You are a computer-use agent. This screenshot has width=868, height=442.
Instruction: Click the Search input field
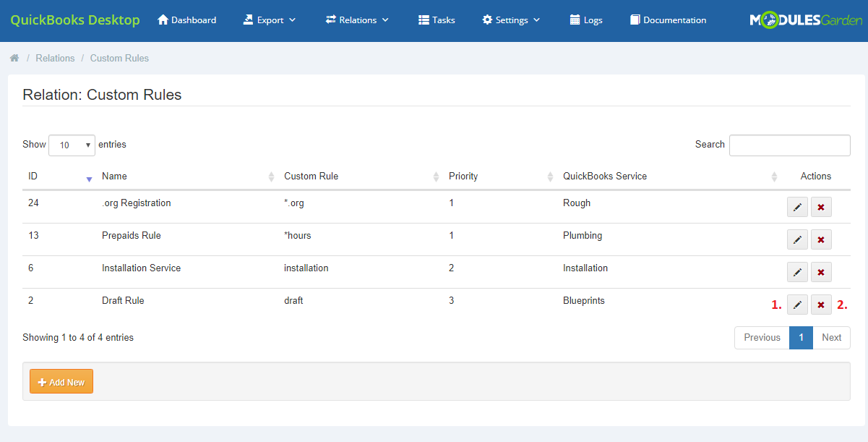coord(790,145)
